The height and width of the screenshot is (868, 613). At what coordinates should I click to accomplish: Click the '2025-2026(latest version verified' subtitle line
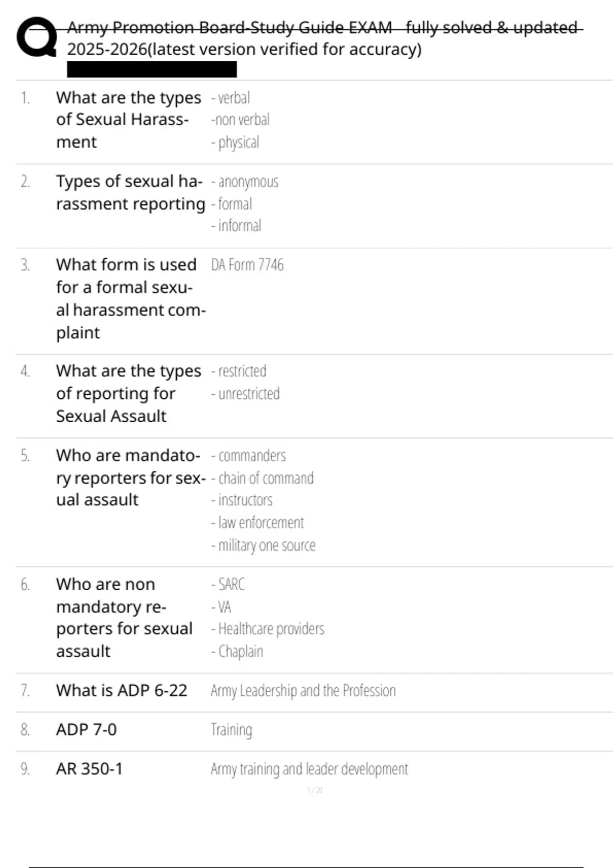(x=244, y=50)
